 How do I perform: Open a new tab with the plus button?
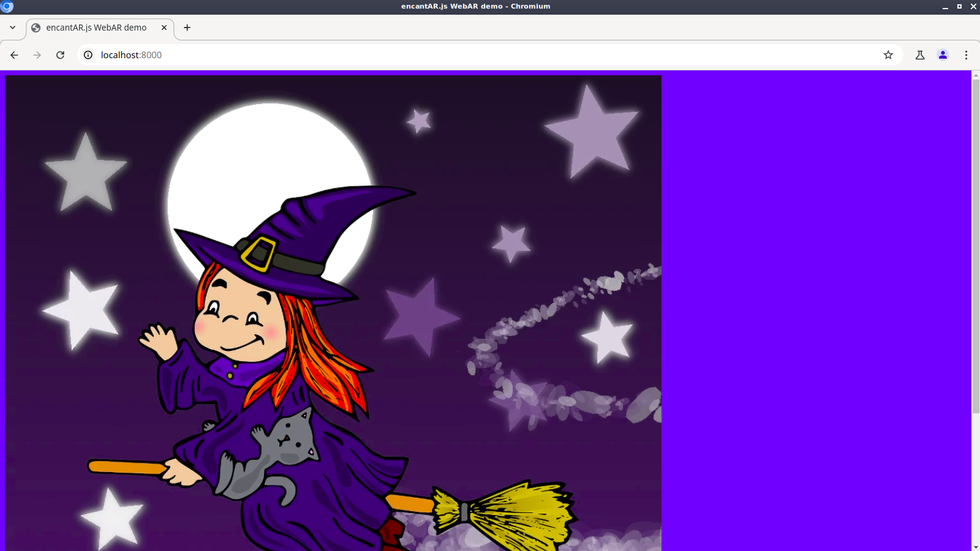coord(187,28)
